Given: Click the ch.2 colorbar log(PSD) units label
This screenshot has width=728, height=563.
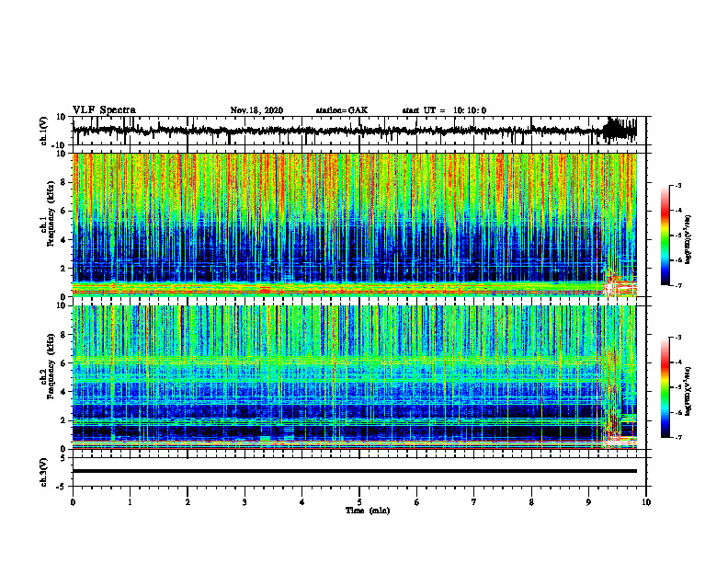Looking at the screenshot, I should pos(689,392).
